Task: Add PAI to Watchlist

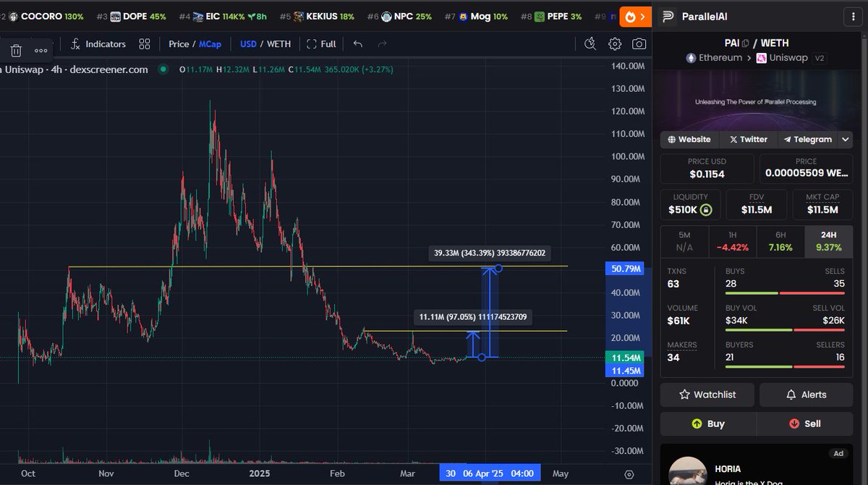Action: [707, 395]
